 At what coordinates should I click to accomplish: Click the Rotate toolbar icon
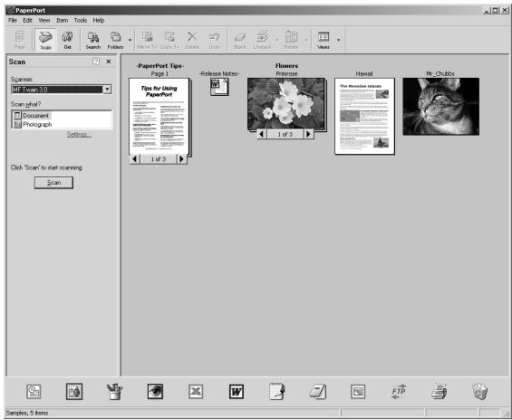(291, 40)
